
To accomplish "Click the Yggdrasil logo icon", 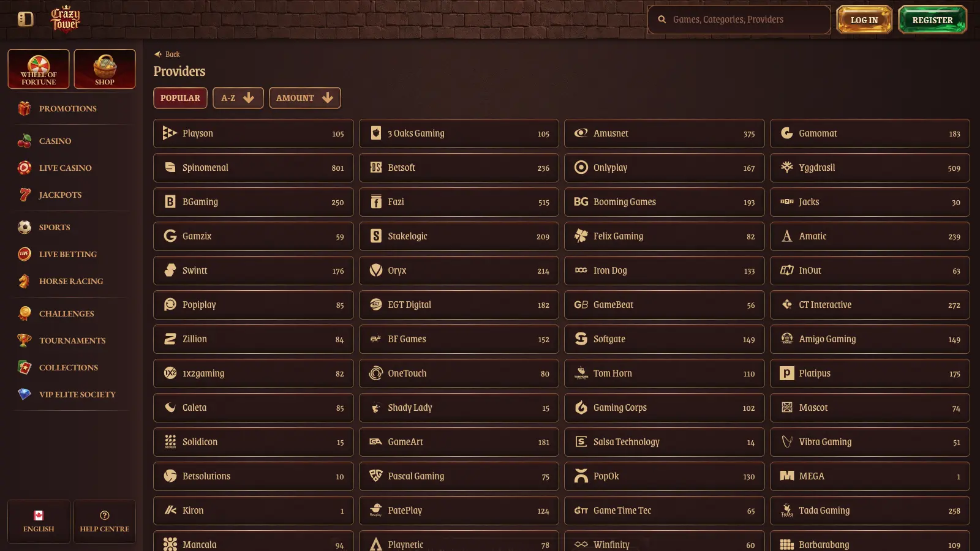I will 787,168.
